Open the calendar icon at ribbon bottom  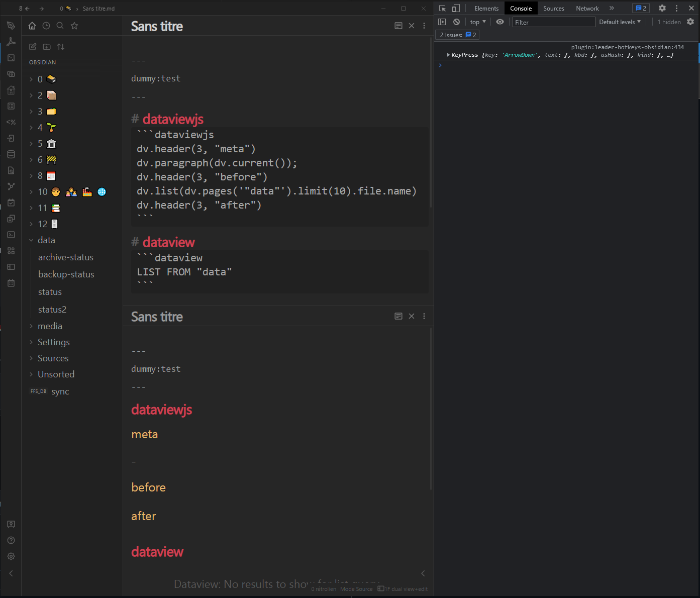[11, 283]
